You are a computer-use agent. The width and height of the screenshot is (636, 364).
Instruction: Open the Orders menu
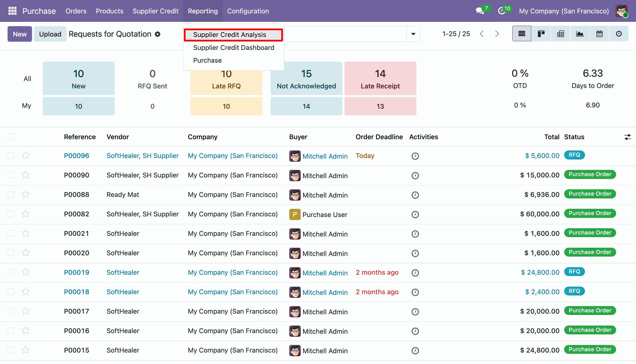coord(76,11)
